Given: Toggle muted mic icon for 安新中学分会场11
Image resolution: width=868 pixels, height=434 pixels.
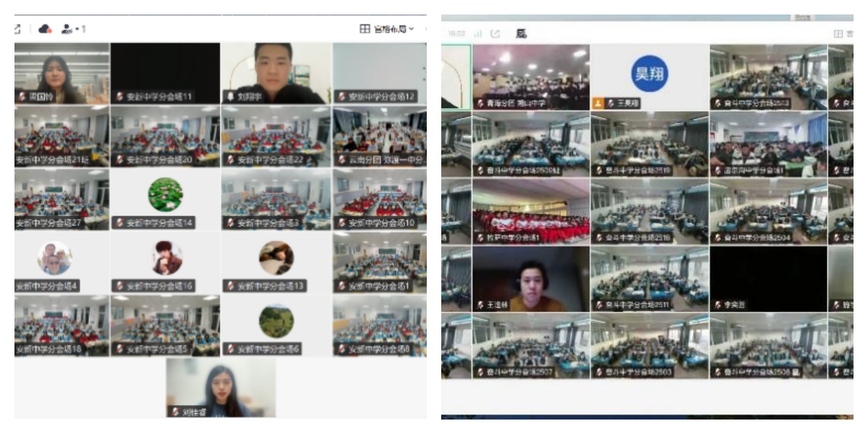Looking at the screenshot, I should pos(120,96).
